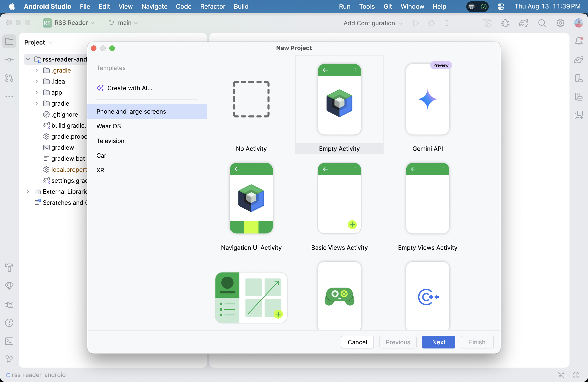This screenshot has height=382, width=588.
Task: Click the Previous button
Action: tap(398, 342)
